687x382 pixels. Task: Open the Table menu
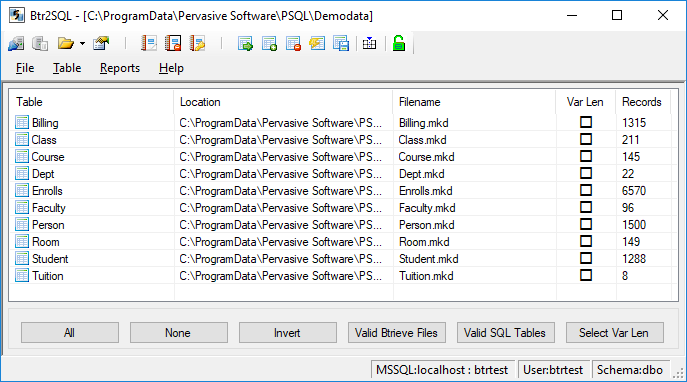[x=67, y=68]
